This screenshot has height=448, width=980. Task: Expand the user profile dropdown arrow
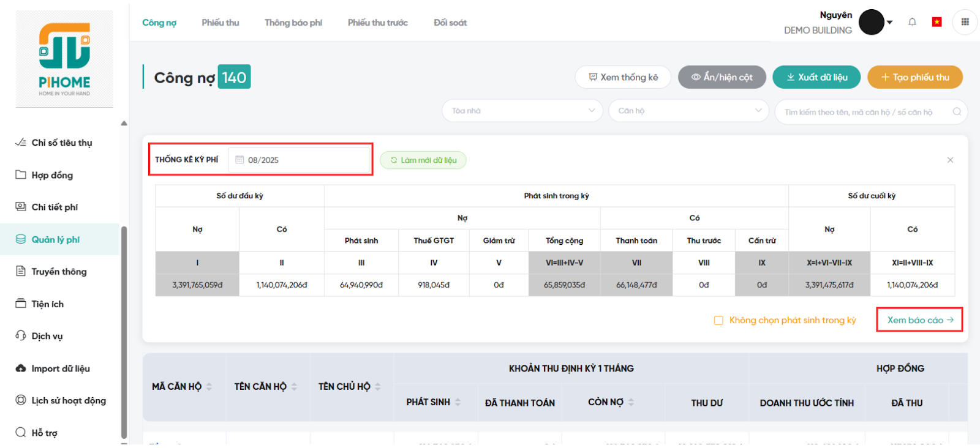tap(890, 23)
